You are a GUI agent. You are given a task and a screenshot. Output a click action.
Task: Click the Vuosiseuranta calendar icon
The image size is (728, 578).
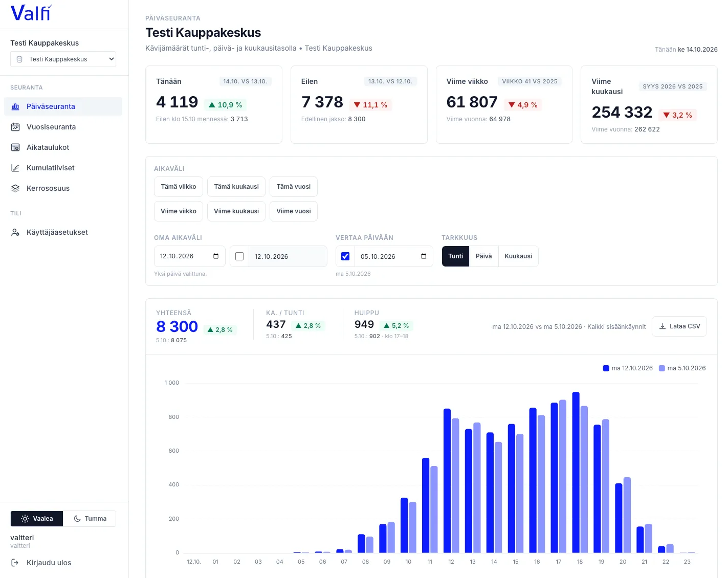tap(15, 127)
